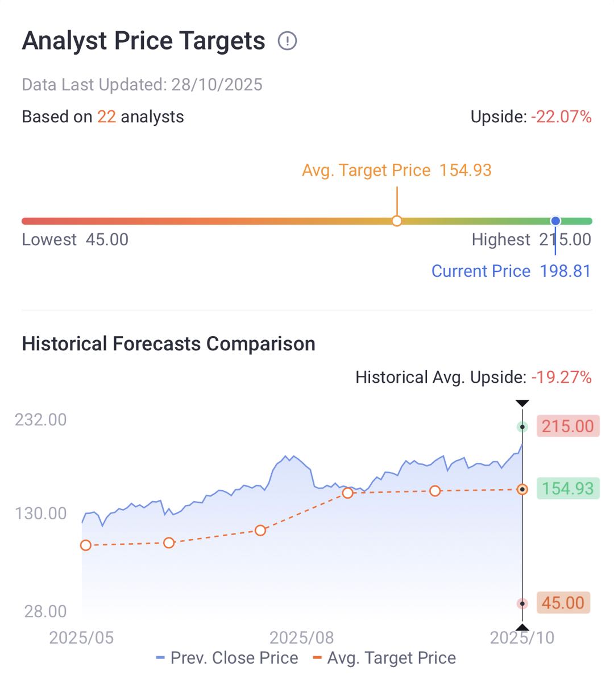This screenshot has width=614, height=700.
Task: Select the fourth orange target point from left
Action: click(347, 493)
